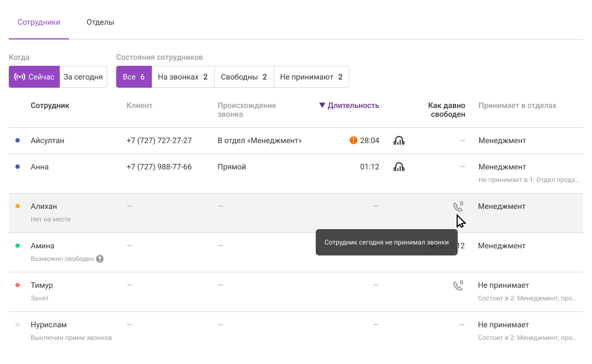
Task: Click green status dot beside Амина
Action: [18, 246]
